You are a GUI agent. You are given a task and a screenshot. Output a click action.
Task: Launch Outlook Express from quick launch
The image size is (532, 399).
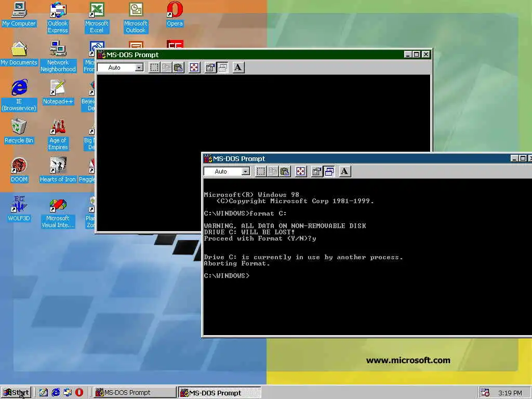[68, 393]
